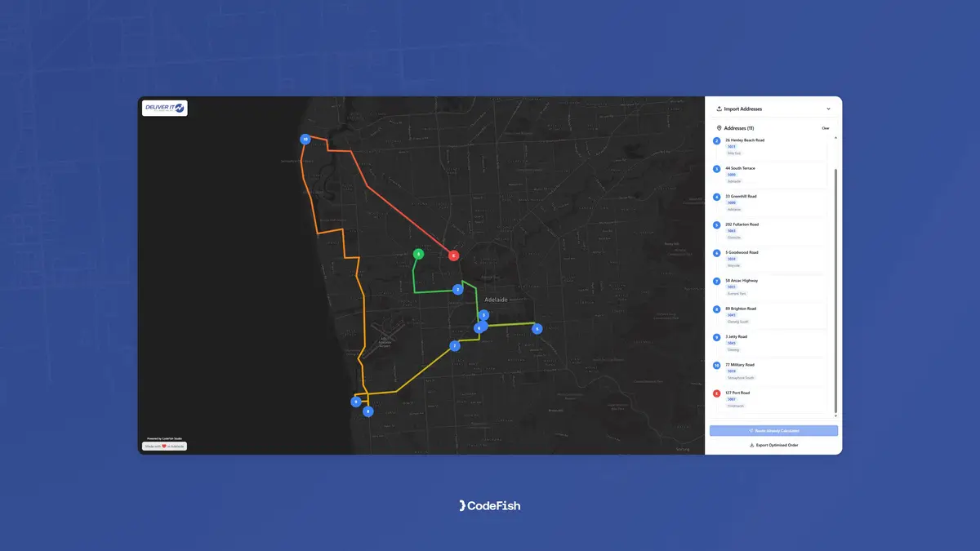Click the CodeFish logo at the bottom
The image size is (980, 551).
(490, 506)
